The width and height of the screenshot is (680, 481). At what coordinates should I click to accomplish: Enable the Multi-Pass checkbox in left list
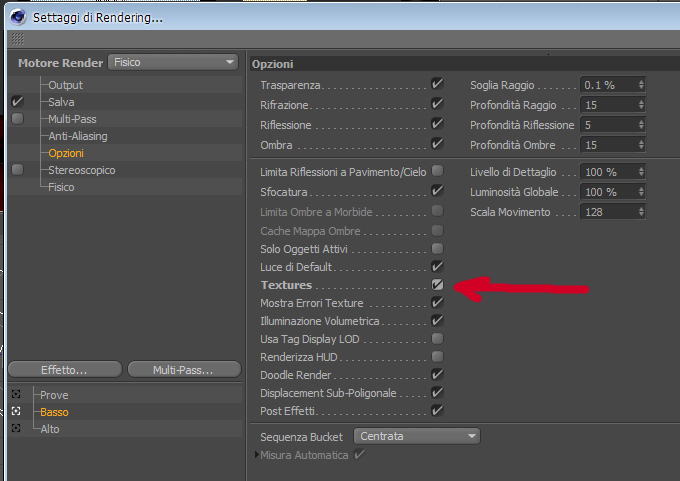coord(17,118)
